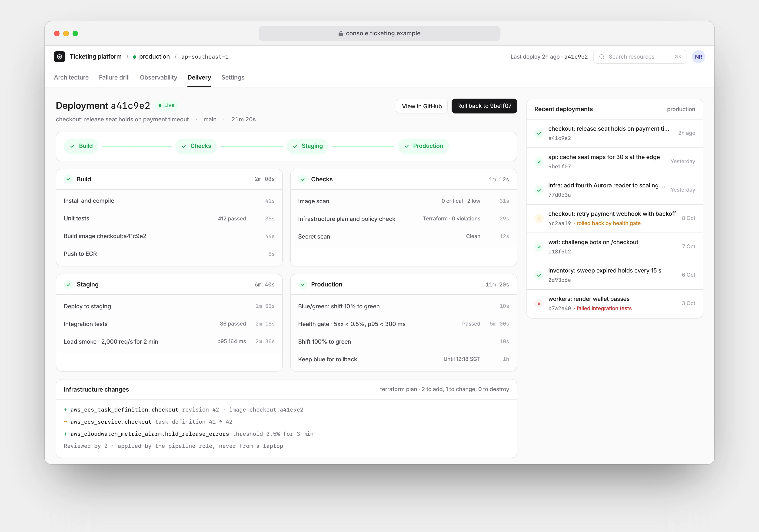Select the Staging pipeline stage pill

click(x=307, y=146)
